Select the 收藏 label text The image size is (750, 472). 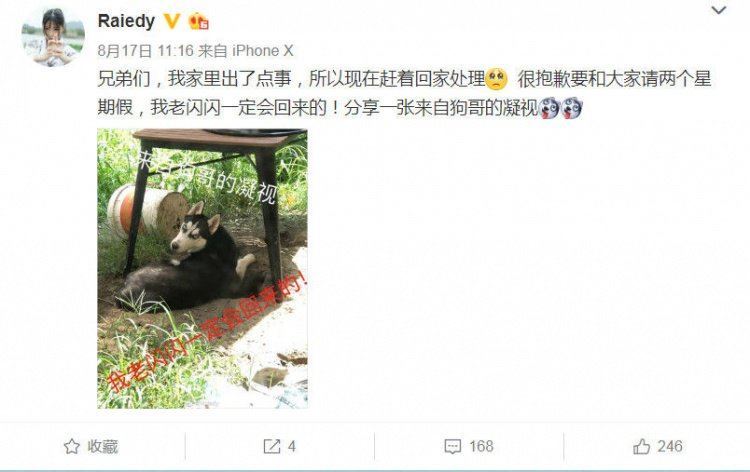point(102,446)
